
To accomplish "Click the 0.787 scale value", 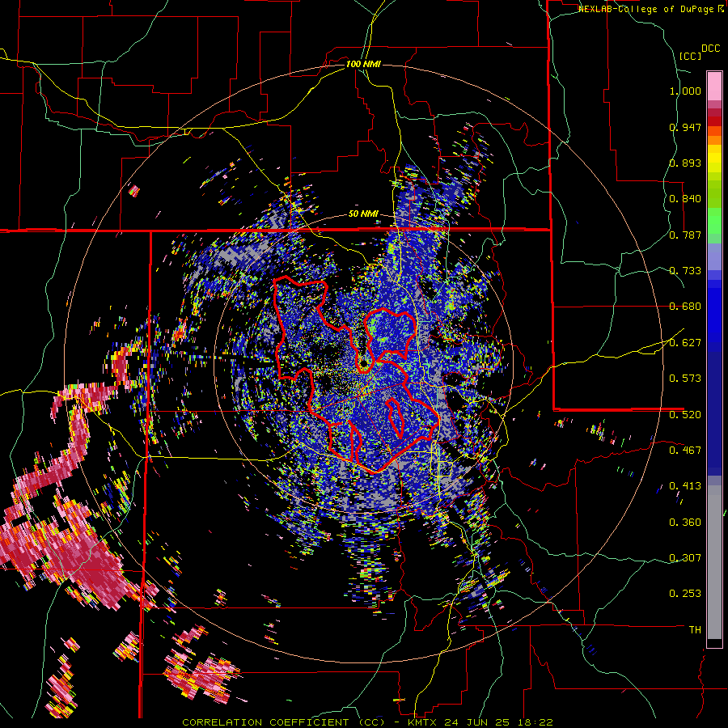I will point(685,235).
